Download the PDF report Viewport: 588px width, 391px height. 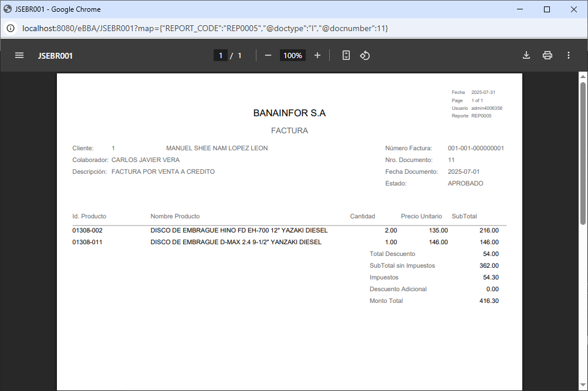pos(526,55)
